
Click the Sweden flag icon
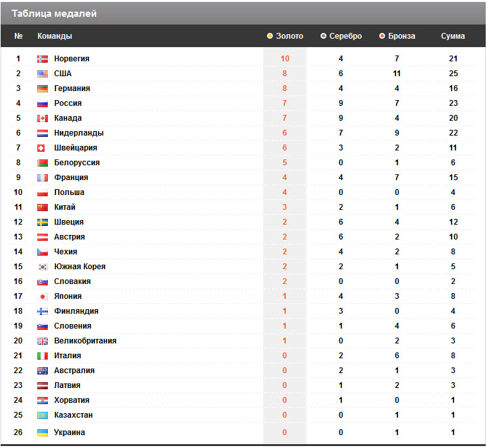[x=43, y=222]
